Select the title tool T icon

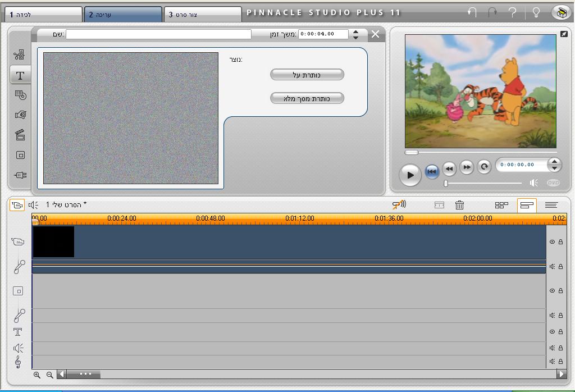click(x=20, y=75)
